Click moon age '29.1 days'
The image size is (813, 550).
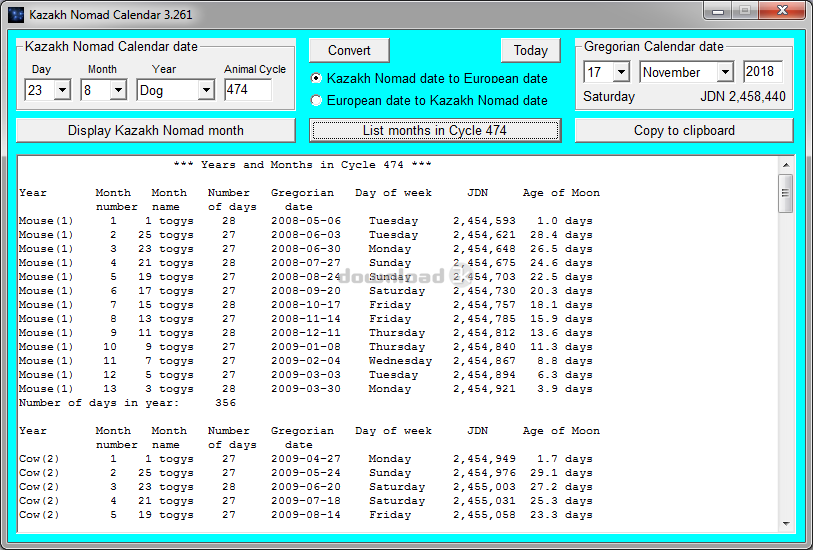point(561,473)
